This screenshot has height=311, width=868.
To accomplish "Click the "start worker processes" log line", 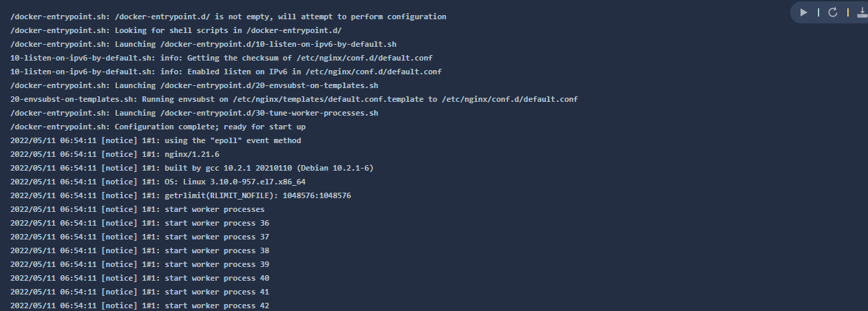I will pyautogui.click(x=137, y=209).
